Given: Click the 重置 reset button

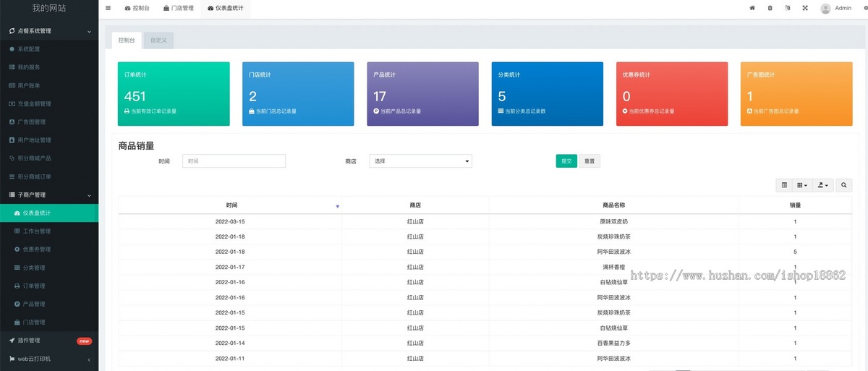Looking at the screenshot, I should [x=590, y=161].
